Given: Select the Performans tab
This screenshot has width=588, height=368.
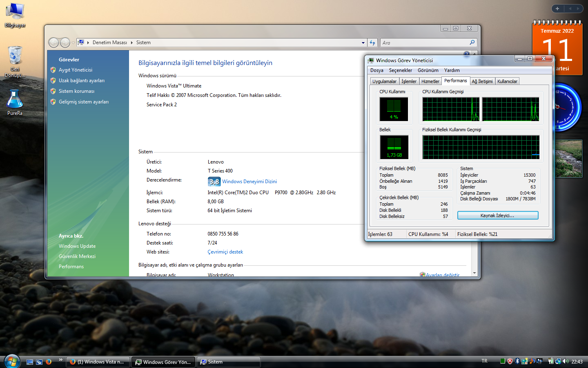Looking at the screenshot, I should (x=456, y=81).
